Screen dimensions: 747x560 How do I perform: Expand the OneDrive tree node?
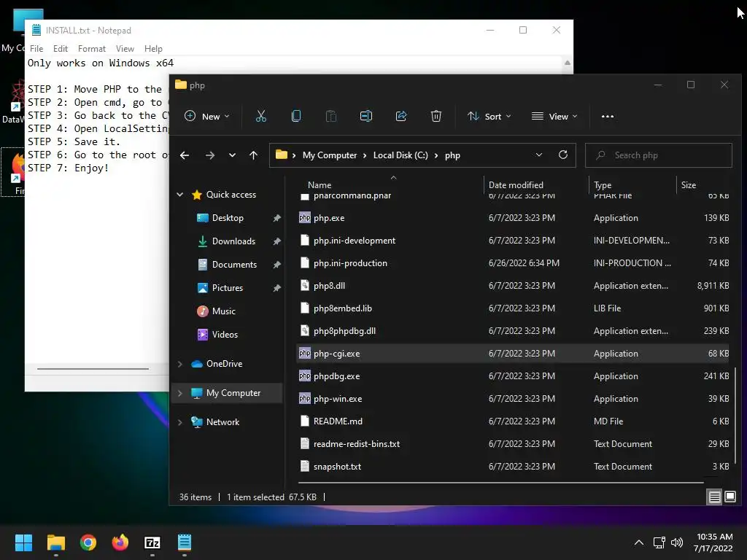pos(180,364)
